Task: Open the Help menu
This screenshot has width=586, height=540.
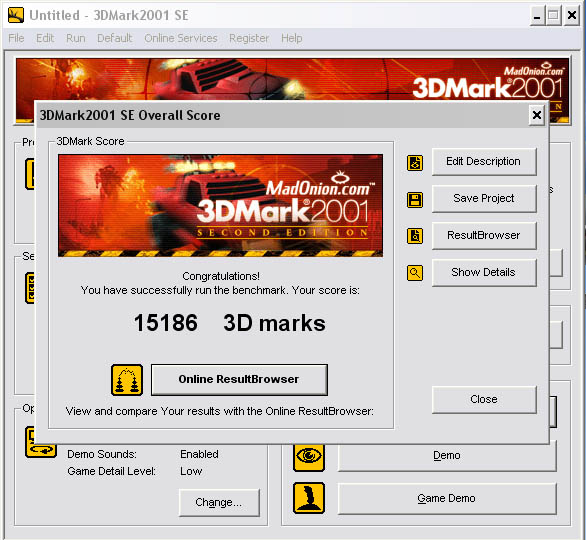Action: (x=292, y=38)
